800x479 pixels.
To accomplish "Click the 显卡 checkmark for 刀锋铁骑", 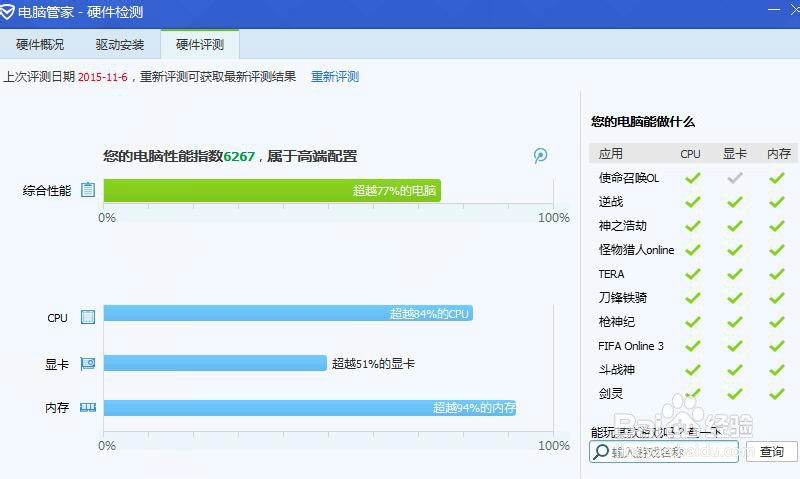I will tap(735, 298).
